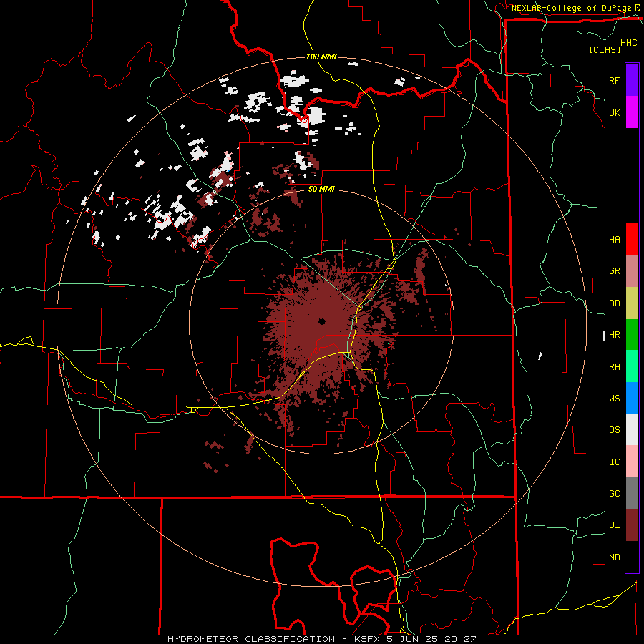Click the white tick marker beside HR

[x=604, y=336]
